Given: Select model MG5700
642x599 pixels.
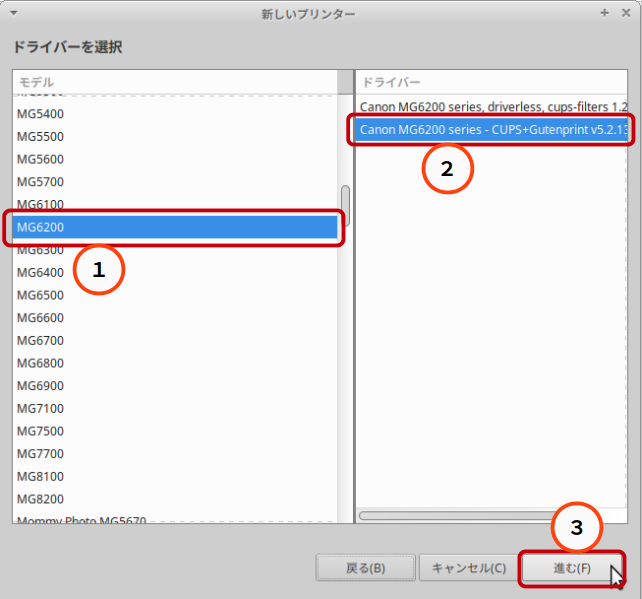Looking at the screenshot, I should 175,182.
